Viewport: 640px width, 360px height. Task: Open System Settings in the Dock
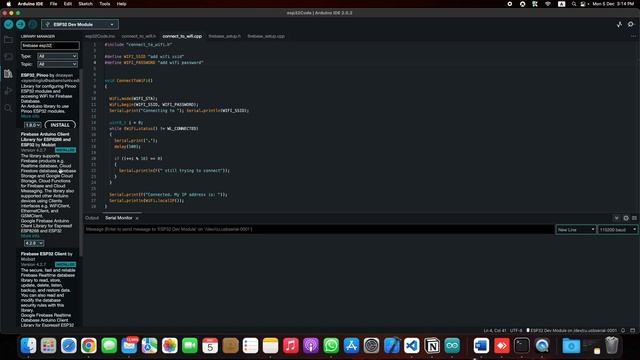click(x=371, y=346)
